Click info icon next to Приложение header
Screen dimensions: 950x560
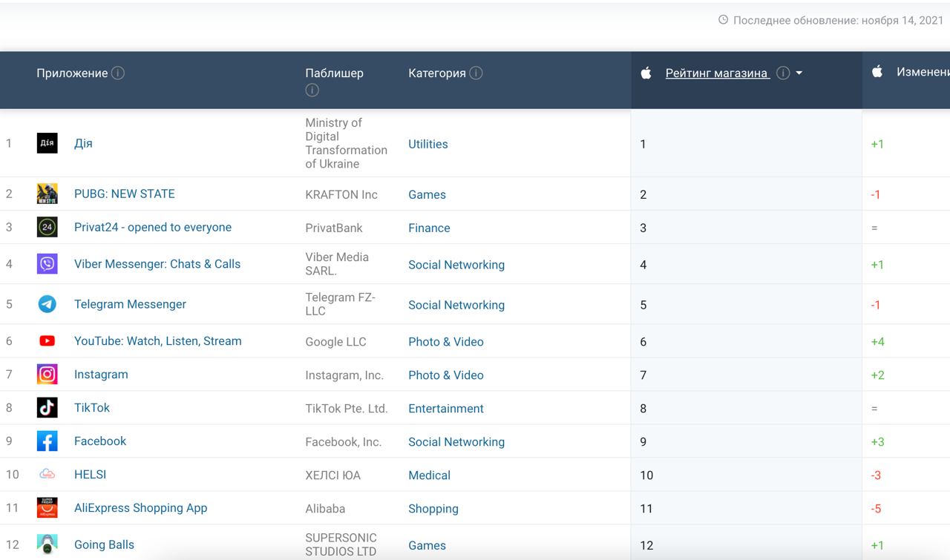pos(117,73)
